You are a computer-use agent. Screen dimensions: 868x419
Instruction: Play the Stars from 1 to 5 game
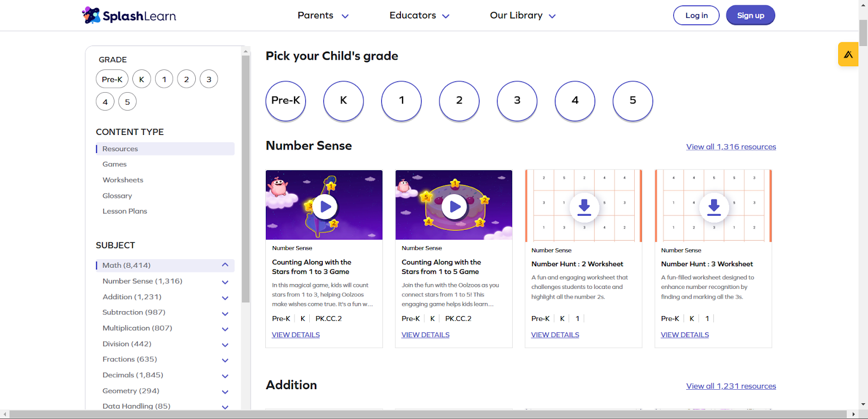(454, 207)
